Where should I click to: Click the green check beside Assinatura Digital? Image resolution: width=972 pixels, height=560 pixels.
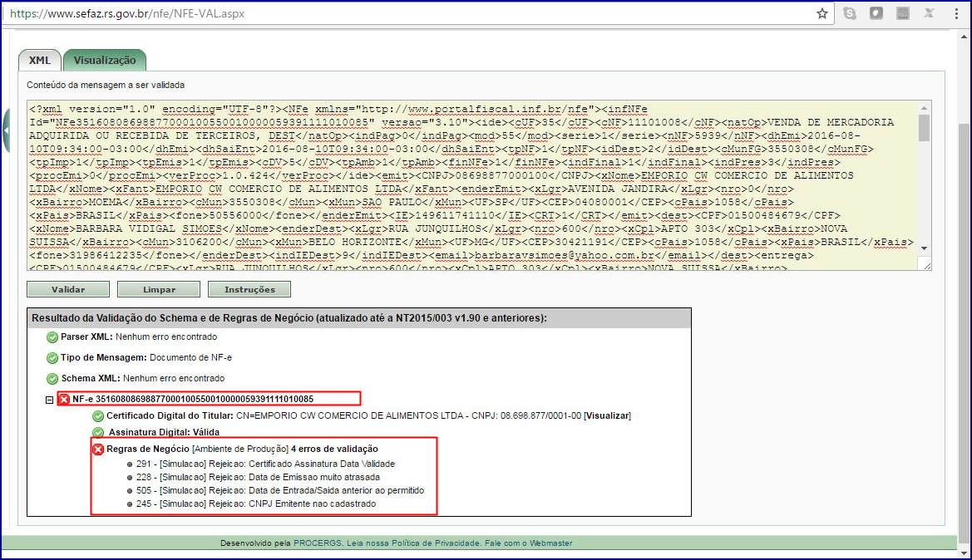[98, 432]
